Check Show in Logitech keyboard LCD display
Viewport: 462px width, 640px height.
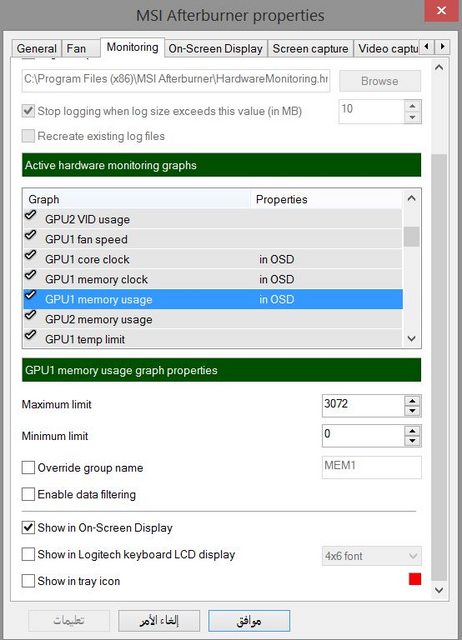[28, 554]
